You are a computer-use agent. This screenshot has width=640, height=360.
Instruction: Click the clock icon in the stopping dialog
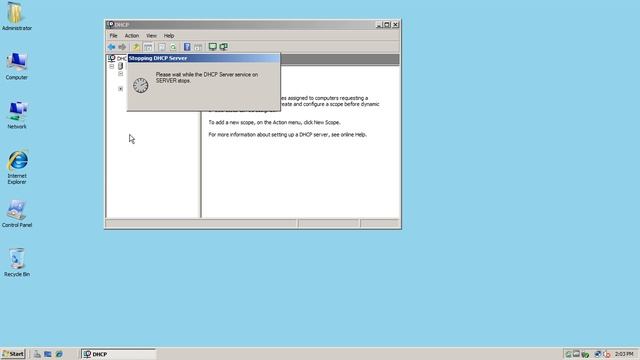coord(140,85)
